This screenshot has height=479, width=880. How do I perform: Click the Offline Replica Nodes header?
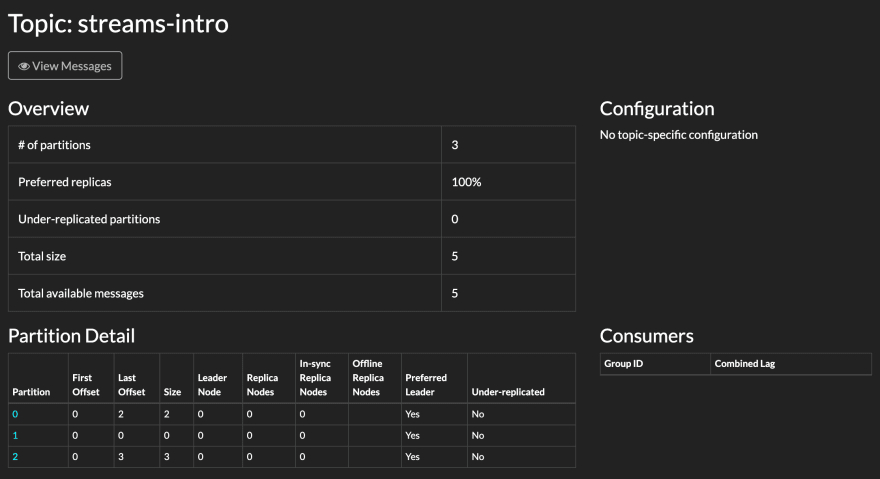click(367, 377)
